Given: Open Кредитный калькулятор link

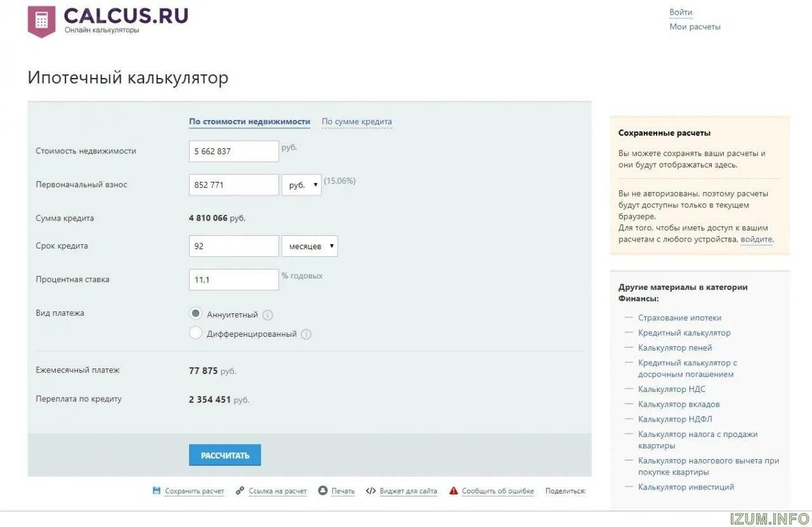Looking at the screenshot, I should click(x=684, y=333).
